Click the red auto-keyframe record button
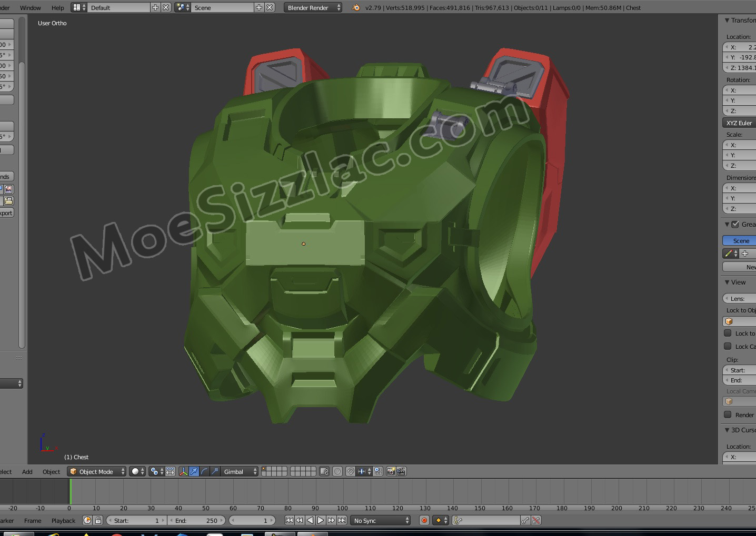Viewport: 756px width, 536px height. pyautogui.click(x=424, y=520)
